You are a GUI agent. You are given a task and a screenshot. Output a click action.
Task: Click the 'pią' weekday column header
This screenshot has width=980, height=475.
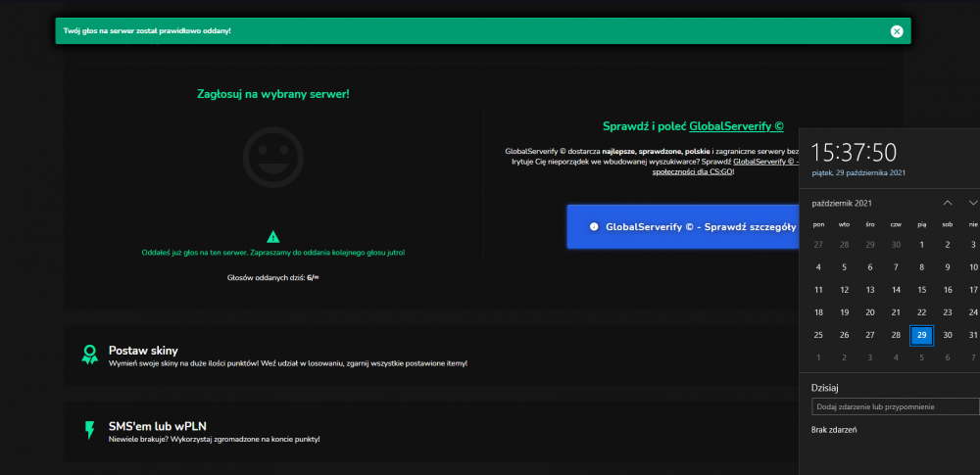click(922, 224)
